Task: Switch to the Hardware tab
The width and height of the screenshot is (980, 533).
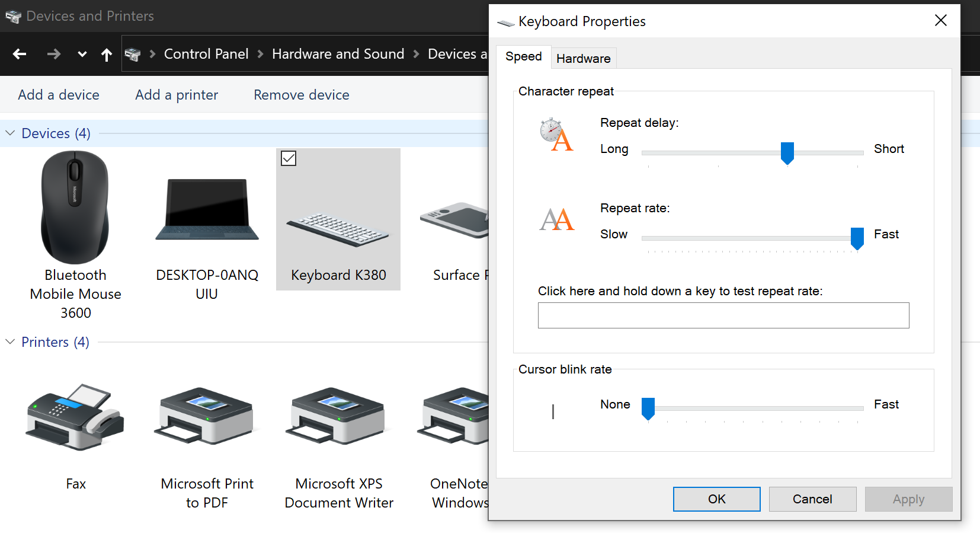Action: 583,59
